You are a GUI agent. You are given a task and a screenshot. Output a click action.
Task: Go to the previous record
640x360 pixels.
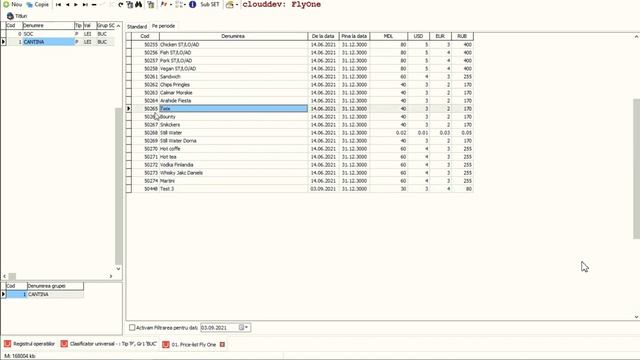point(67,4)
